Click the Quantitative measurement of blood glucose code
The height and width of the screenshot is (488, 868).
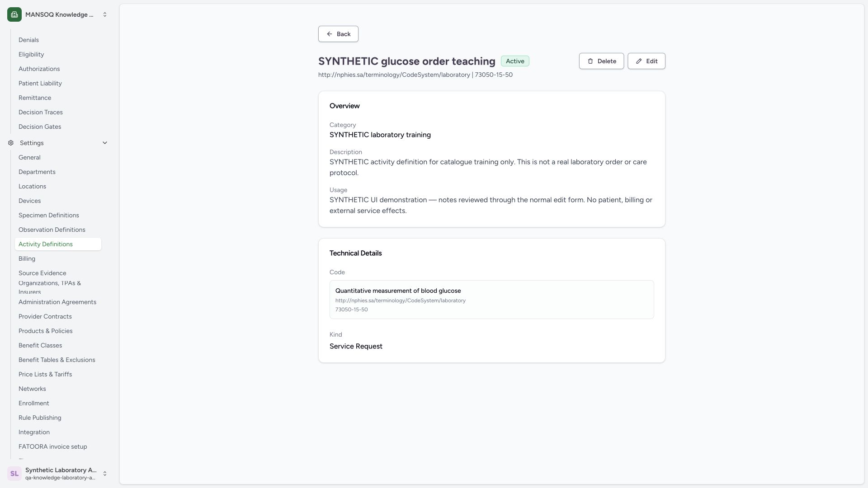coord(398,291)
